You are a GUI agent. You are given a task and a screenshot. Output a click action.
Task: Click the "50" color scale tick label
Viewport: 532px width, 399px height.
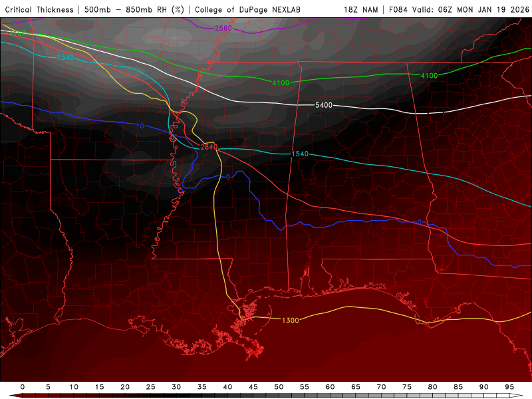tap(279, 387)
